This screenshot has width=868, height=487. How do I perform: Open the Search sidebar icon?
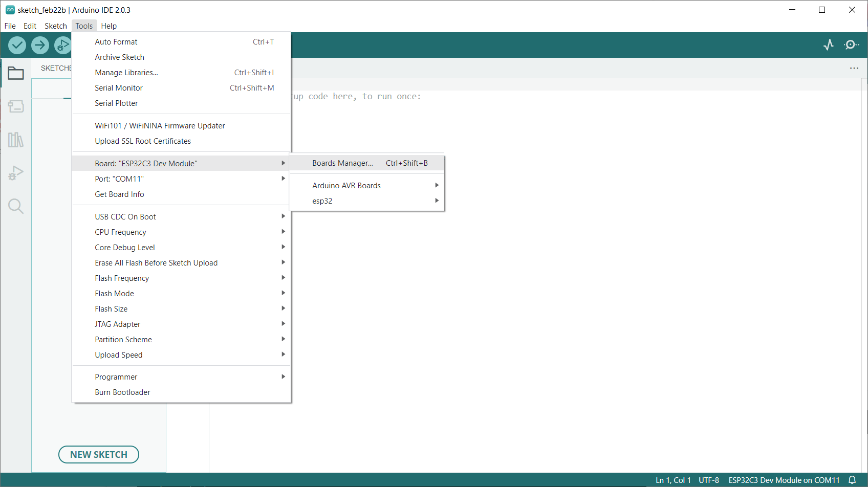tap(16, 206)
